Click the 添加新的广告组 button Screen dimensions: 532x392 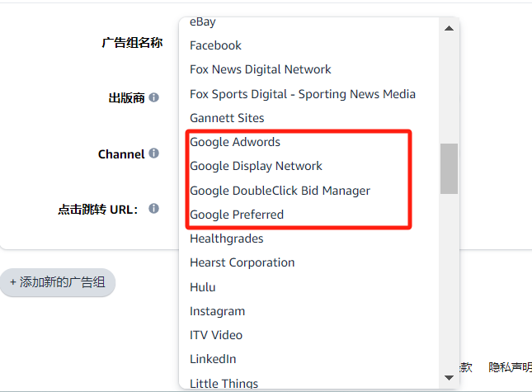point(58,282)
